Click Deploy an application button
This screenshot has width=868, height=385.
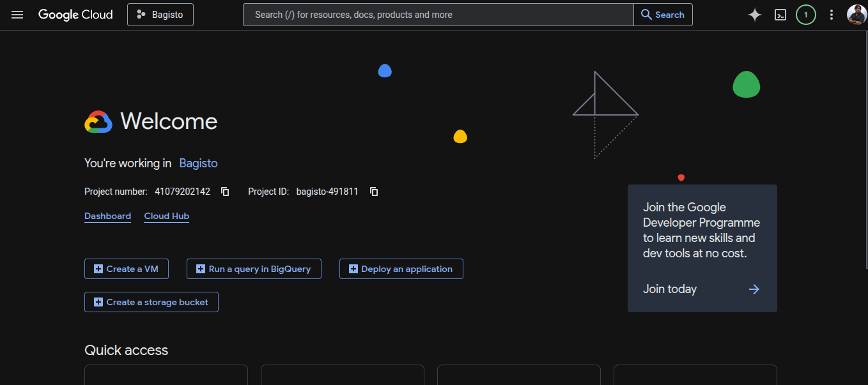click(x=401, y=269)
